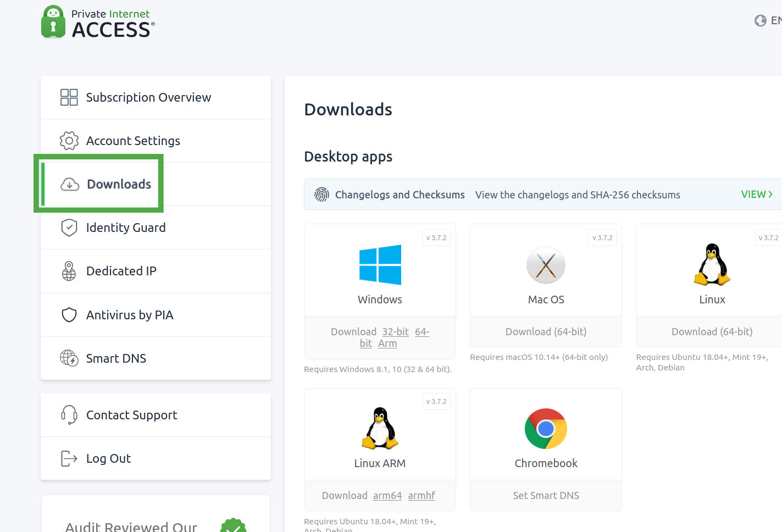The width and height of the screenshot is (782, 532).
Task: Click the Dedicated IP globe pin icon
Action: click(69, 271)
